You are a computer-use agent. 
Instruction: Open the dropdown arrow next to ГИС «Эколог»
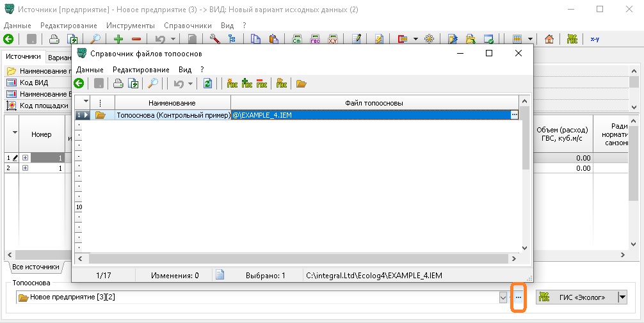pos(622,297)
